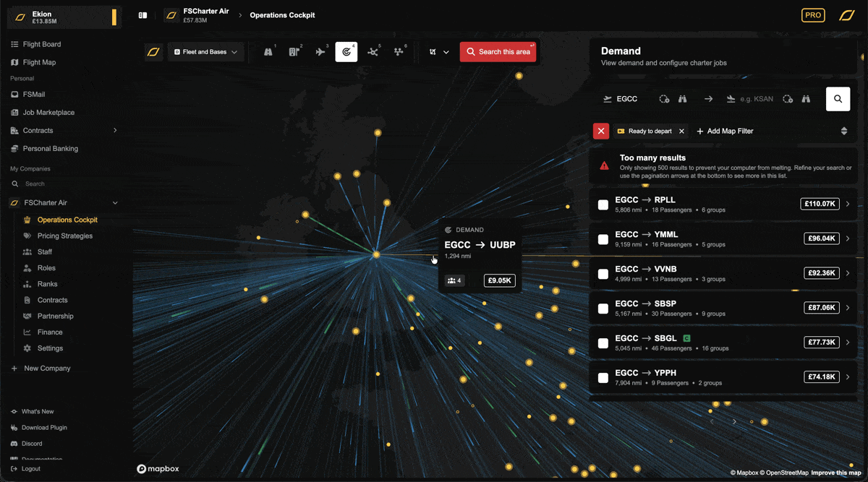This screenshot has width=868, height=482.
Task: Toggle the sidebar panel icon in the header
Action: pyautogui.click(x=143, y=15)
